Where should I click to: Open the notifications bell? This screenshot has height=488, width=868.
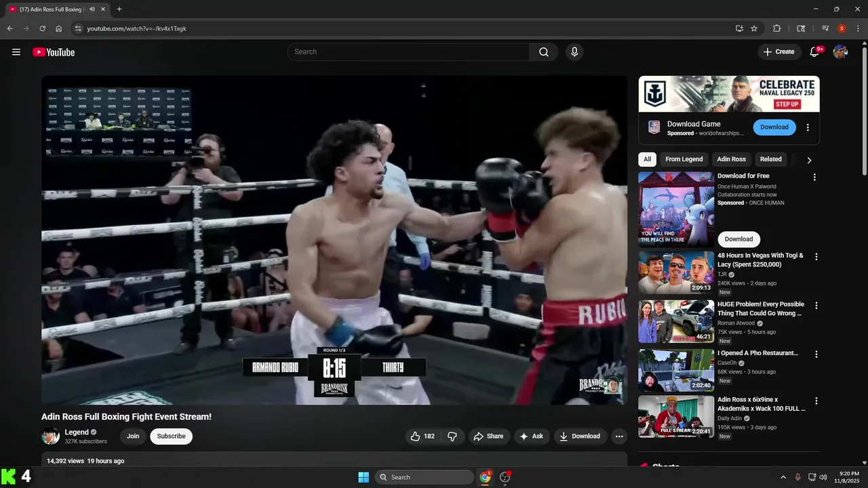[x=815, y=52]
